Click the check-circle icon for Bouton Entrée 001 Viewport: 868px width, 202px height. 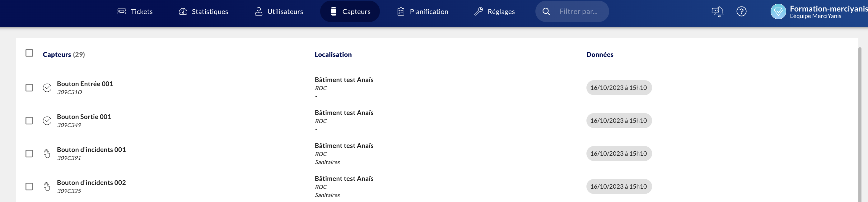point(47,88)
